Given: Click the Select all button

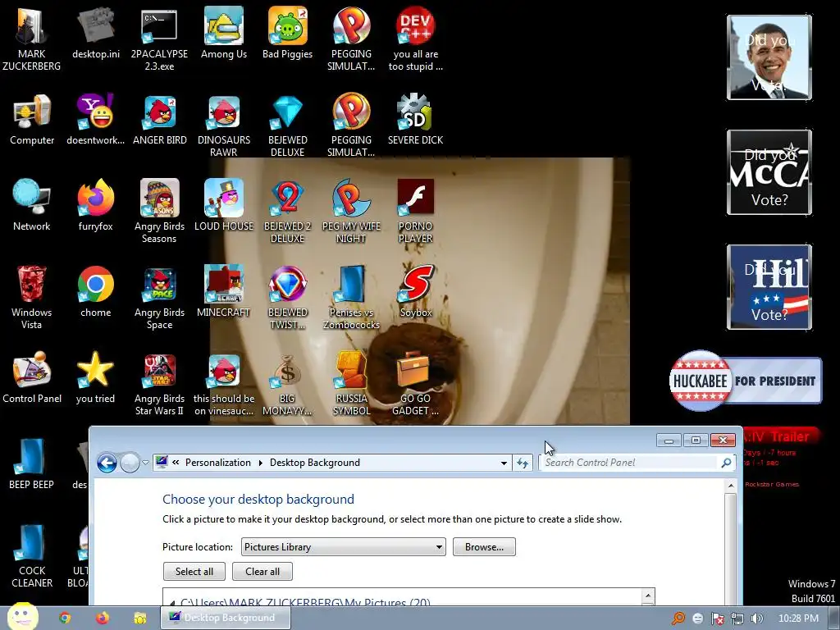Looking at the screenshot, I should [194, 572].
